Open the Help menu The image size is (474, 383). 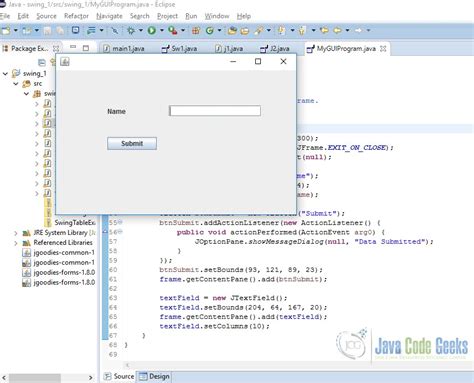tap(244, 16)
